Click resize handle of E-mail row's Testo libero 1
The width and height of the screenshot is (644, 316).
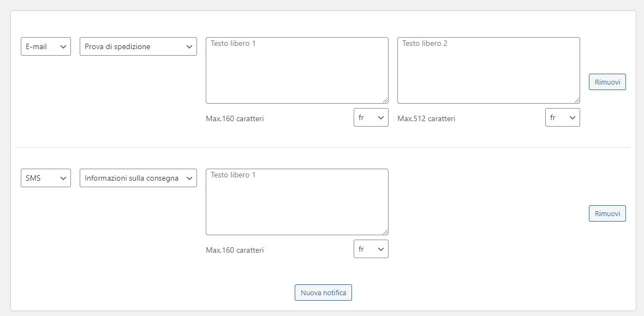[x=385, y=100]
